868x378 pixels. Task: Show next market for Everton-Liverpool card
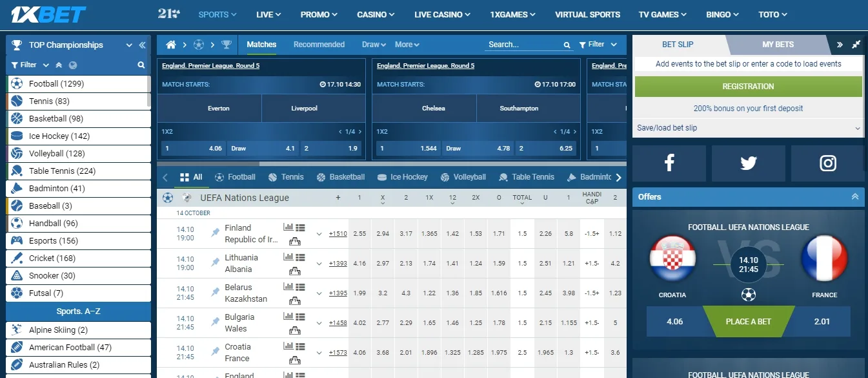pos(360,132)
